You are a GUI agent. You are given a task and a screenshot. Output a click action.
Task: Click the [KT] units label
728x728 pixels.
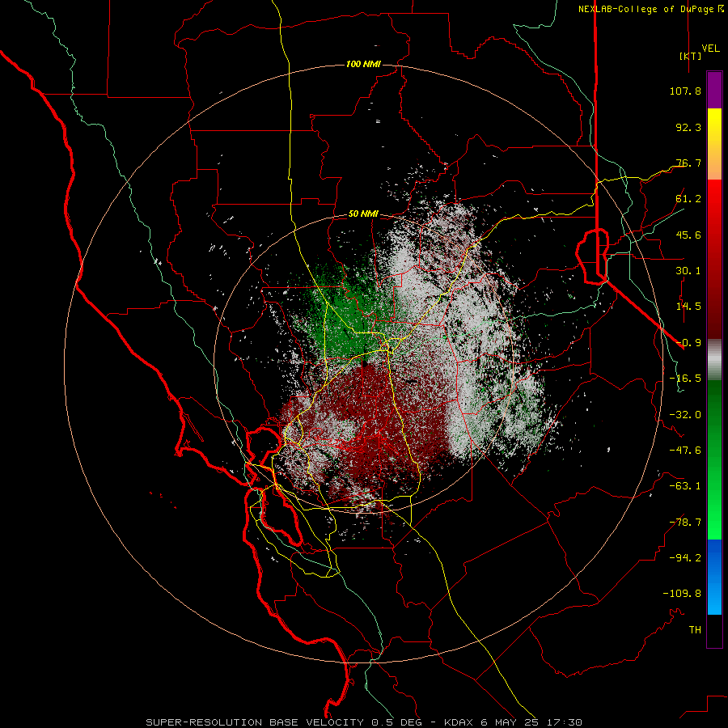pyautogui.click(x=690, y=56)
